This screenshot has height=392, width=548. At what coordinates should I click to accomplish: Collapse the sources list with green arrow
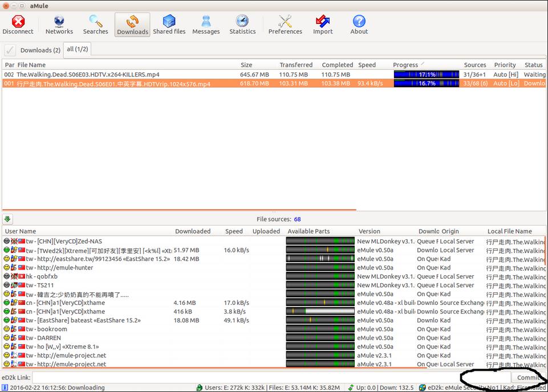(7, 219)
